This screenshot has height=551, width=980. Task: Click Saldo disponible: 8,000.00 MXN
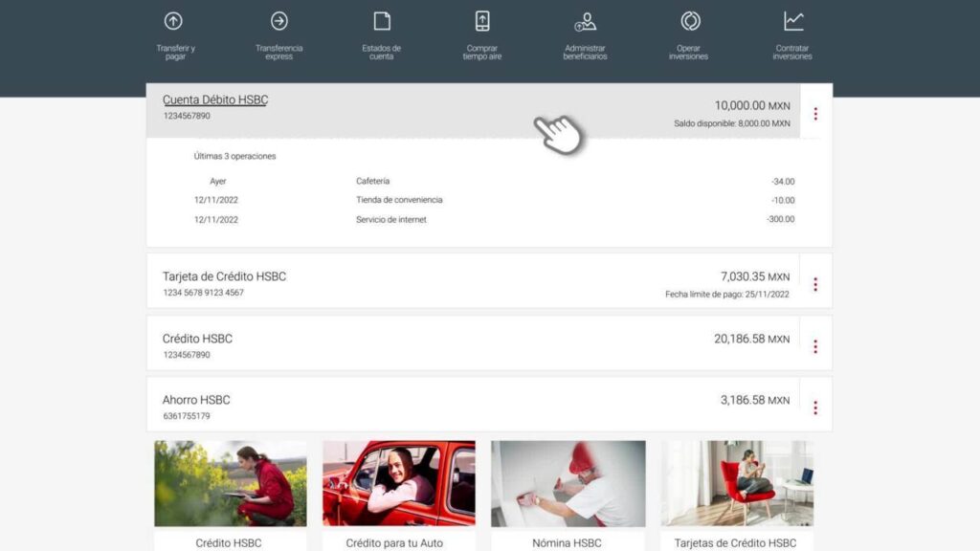tap(732, 123)
